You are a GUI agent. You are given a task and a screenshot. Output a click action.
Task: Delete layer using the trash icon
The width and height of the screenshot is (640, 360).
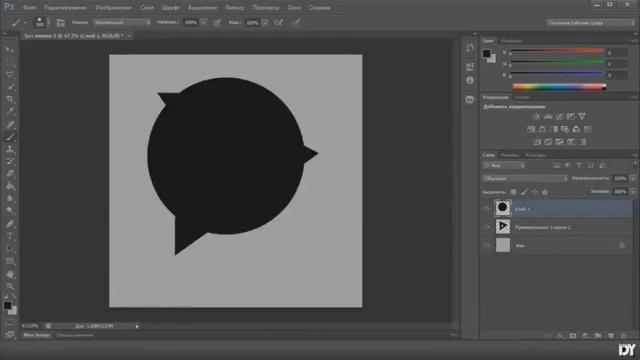623,336
